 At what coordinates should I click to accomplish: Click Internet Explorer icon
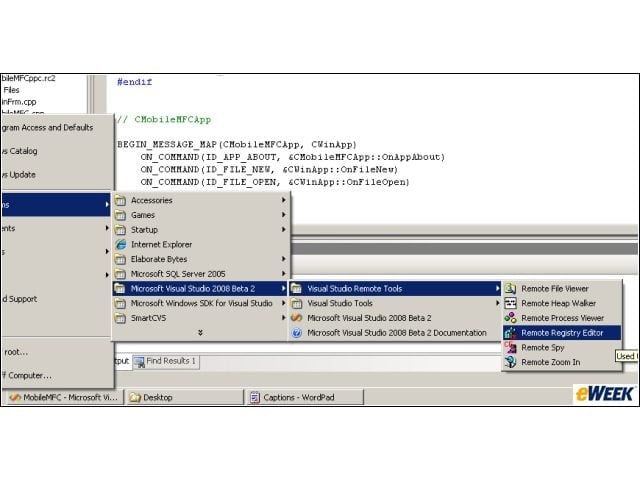click(x=120, y=244)
